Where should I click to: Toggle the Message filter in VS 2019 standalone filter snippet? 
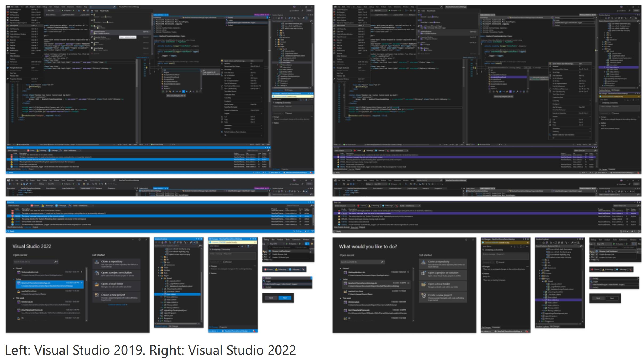coord(294,269)
